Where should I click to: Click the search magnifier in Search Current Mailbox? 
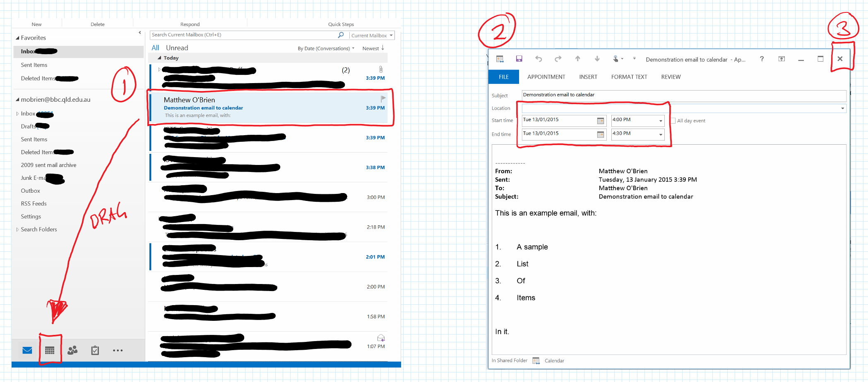(x=341, y=35)
